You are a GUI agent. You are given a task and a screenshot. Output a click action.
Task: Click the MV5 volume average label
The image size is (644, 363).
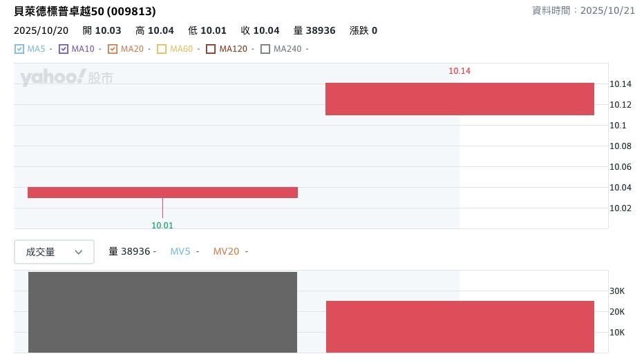click(x=180, y=252)
